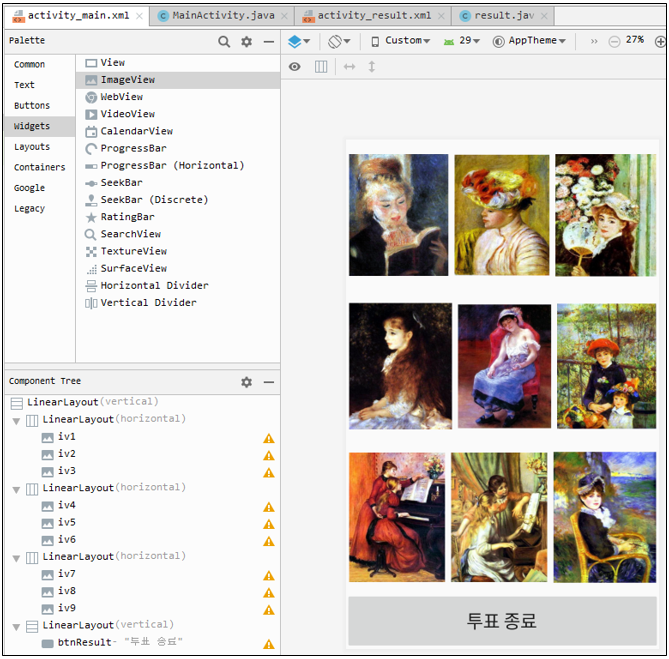Open the Custom device dropdown
Screen dimensions: 669x659
point(400,41)
